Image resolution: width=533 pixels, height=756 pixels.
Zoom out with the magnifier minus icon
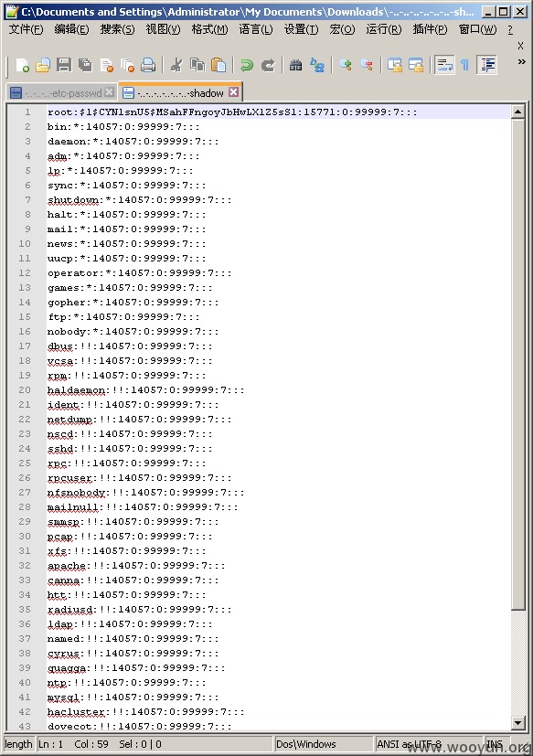click(x=367, y=65)
